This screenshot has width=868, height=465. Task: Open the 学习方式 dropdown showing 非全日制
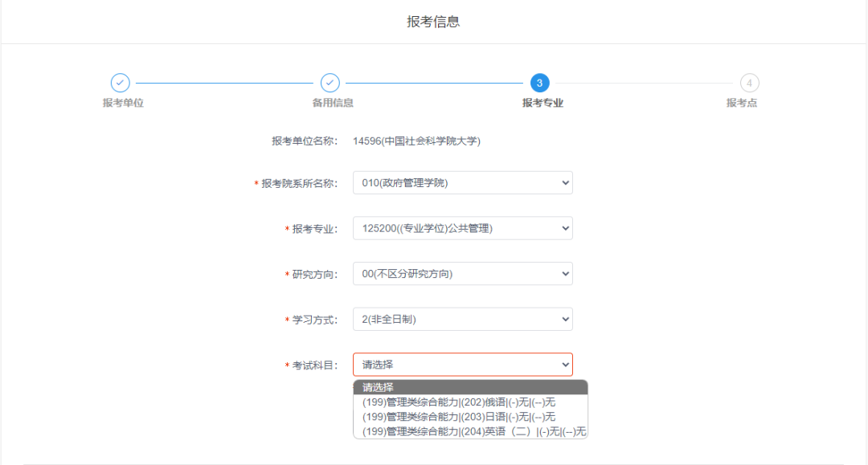click(463, 319)
